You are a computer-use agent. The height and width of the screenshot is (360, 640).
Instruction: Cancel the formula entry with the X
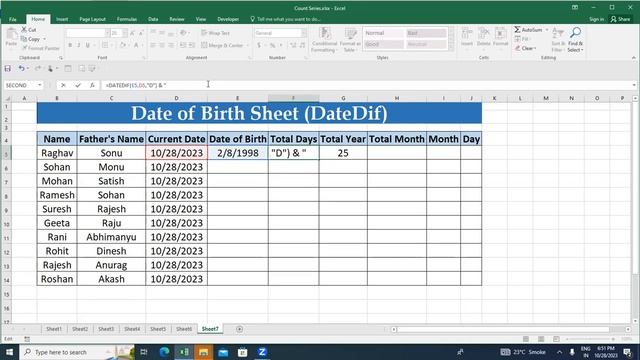63,85
